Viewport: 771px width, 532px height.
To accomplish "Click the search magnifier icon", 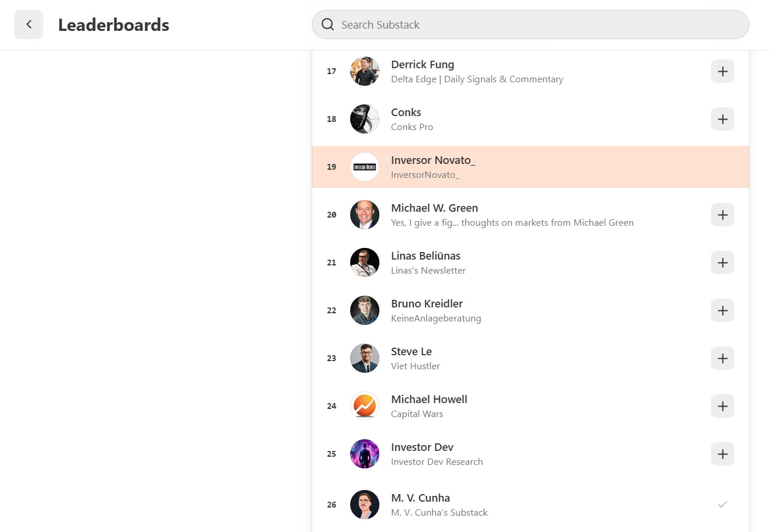I will point(328,24).
